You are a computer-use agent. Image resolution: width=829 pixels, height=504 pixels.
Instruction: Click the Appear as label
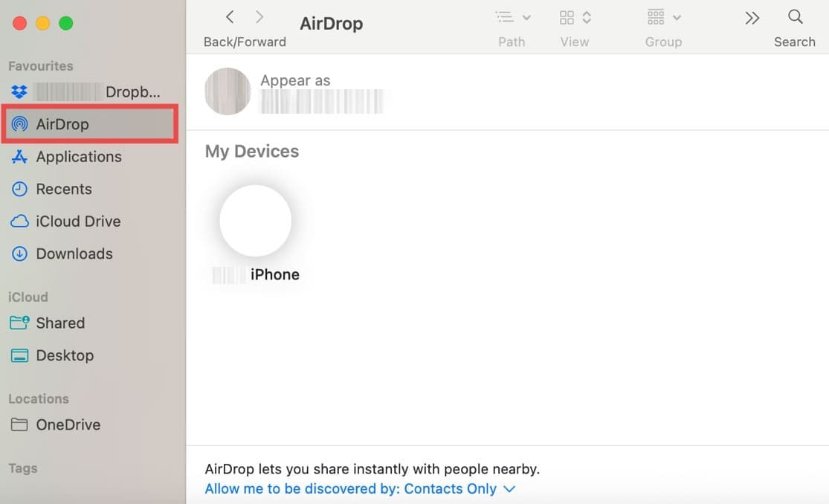pyautogui.click(x=295, y=80)
